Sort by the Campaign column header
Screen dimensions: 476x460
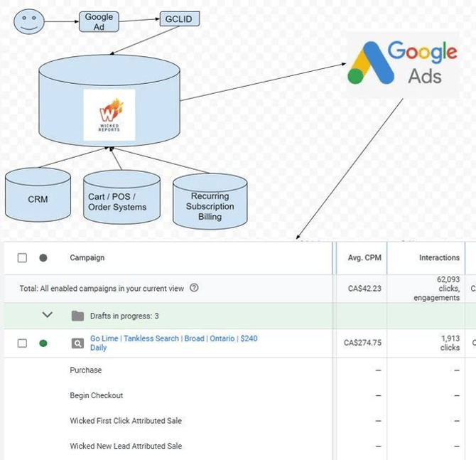click(x=87, y=258)
